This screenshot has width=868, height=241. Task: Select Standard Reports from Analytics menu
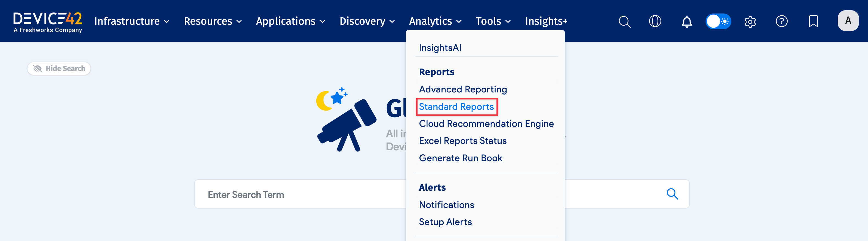coord(456,107)
